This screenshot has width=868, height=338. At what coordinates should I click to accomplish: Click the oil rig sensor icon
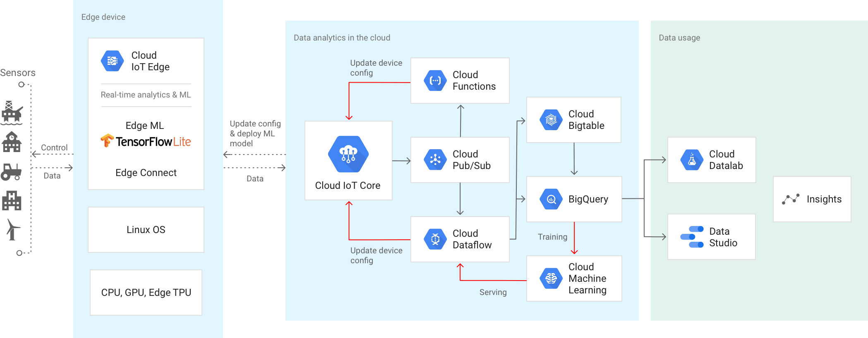12,112
